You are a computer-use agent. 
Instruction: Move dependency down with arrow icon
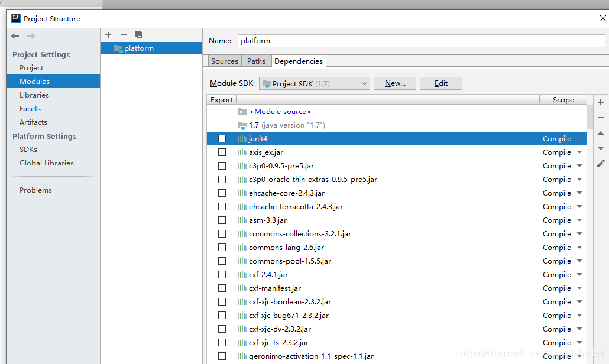click(601, 148)
